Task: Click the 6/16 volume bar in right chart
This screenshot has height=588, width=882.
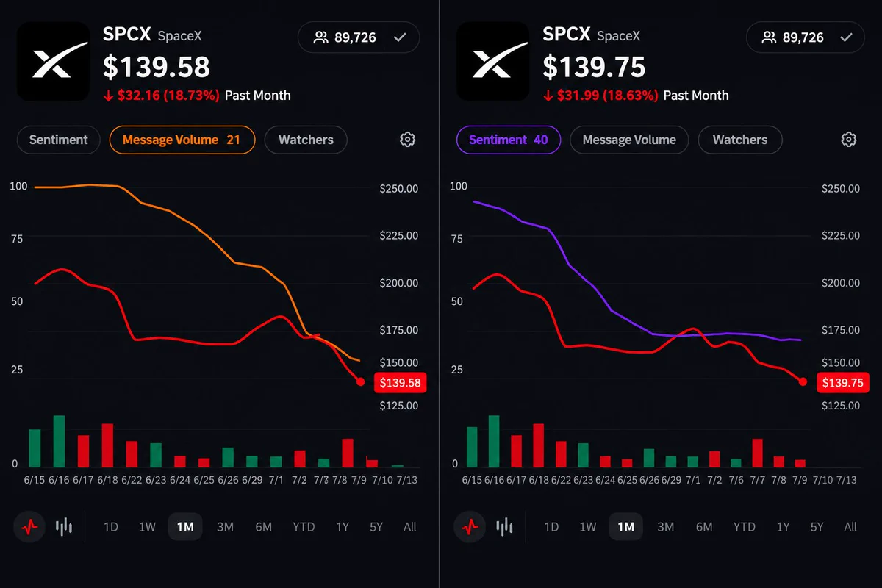Action: [494, 442]
